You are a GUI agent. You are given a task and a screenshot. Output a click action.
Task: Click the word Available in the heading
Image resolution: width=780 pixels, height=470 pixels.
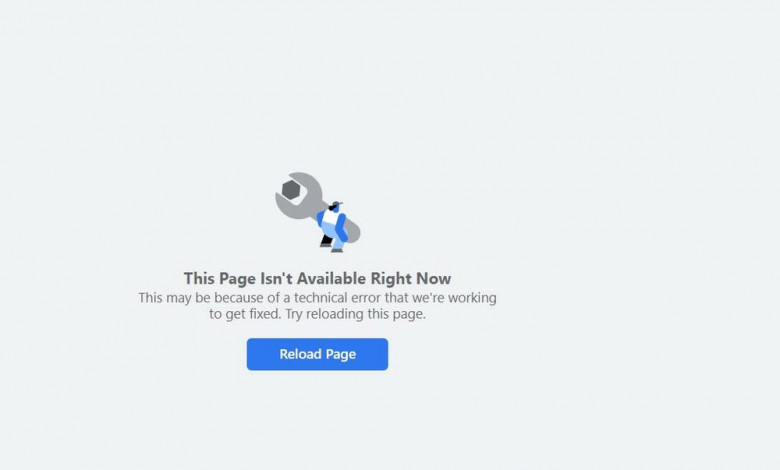pyautogui.click(x=332, y=279)
